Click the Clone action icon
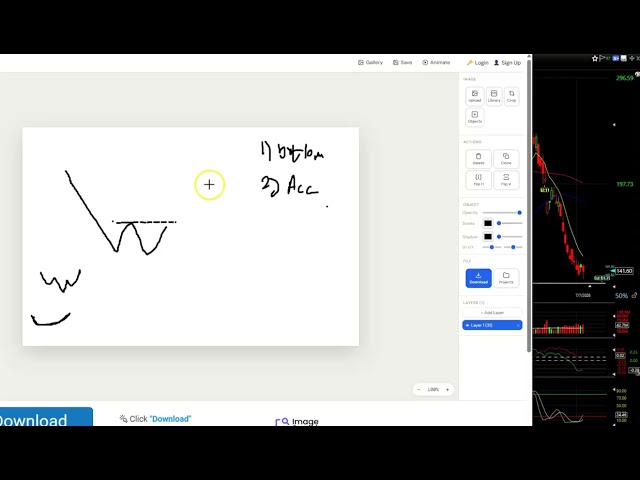This screenshot has width=640, height=480. (506, 159)
